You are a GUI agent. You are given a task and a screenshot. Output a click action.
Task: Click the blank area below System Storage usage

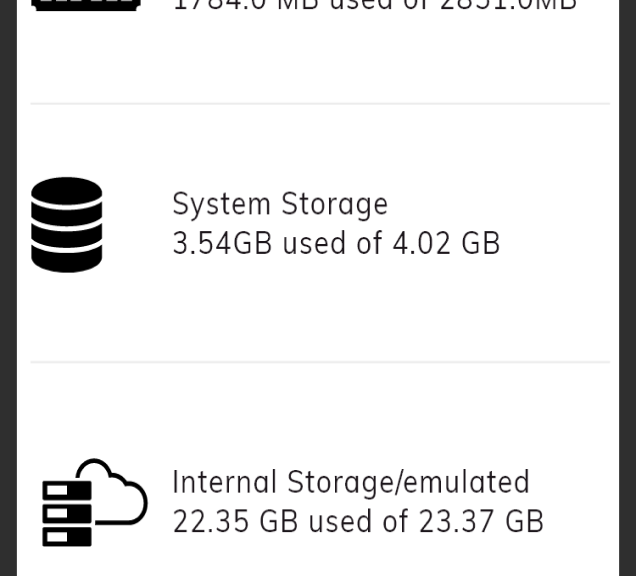[320, 308]
